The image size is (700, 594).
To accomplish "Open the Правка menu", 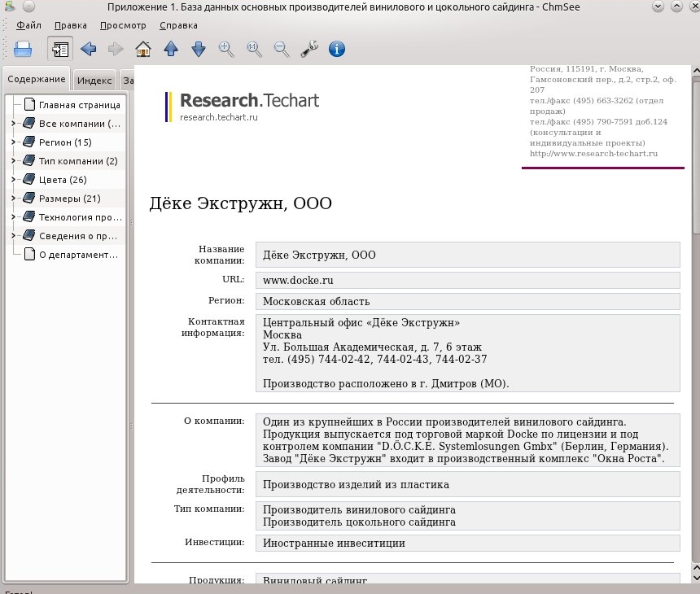I will 71,25.
